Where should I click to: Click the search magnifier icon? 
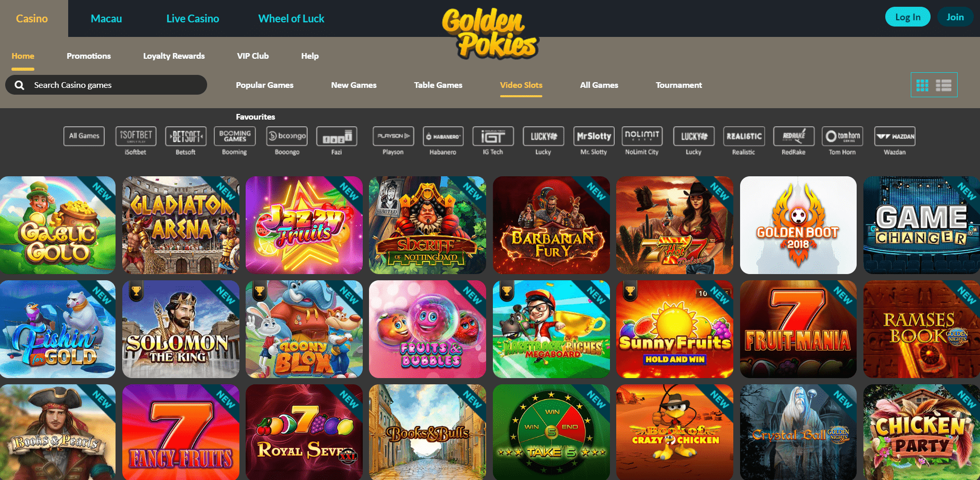(20, 85)
